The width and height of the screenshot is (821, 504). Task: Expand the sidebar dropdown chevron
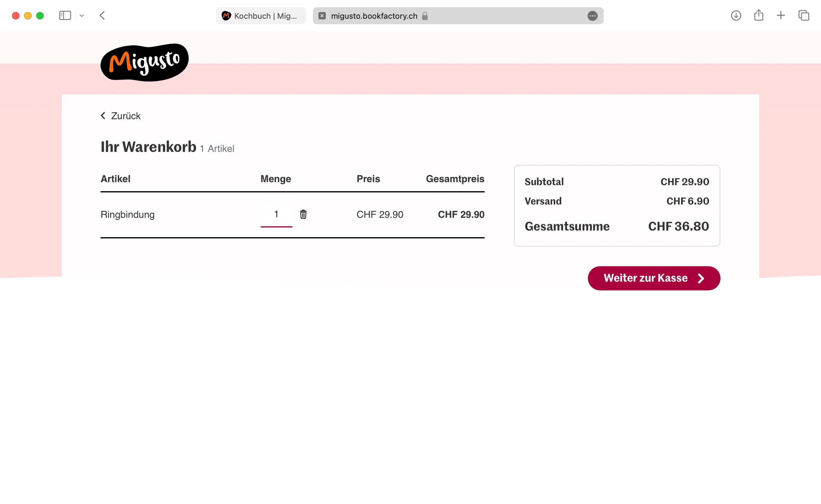tap(82, 15)
